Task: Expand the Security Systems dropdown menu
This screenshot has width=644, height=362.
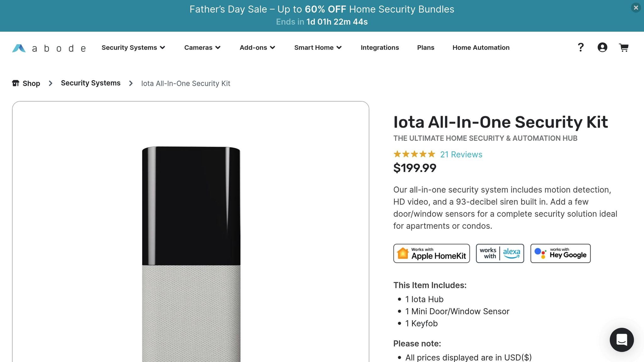Action: 133,47
